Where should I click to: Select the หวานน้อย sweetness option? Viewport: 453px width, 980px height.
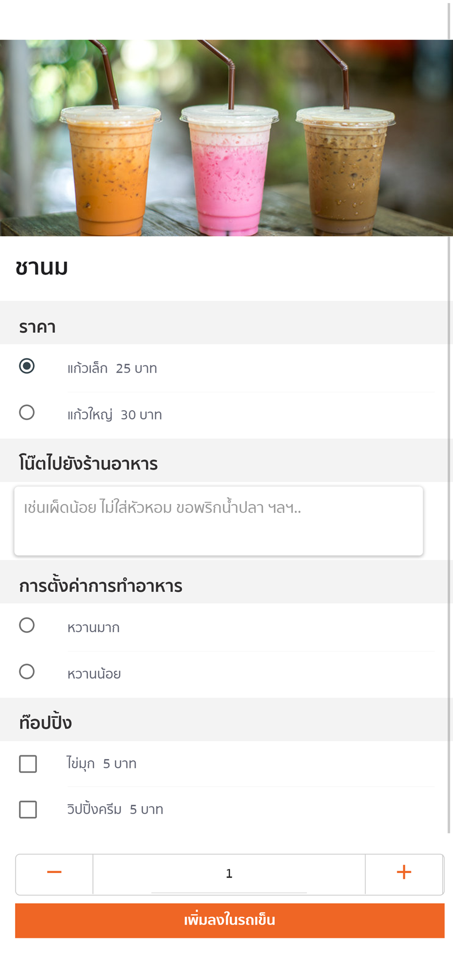27,672
